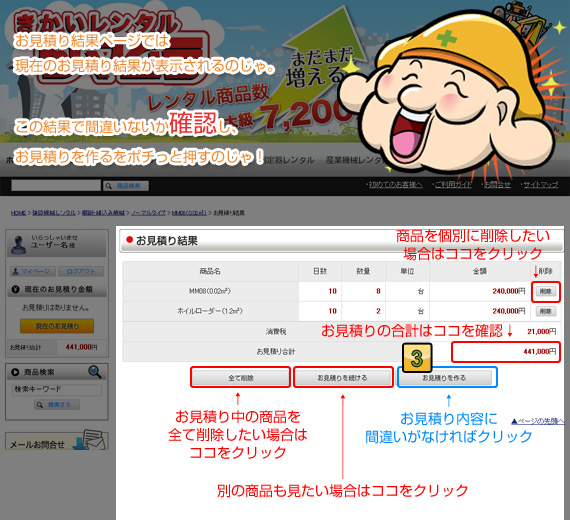Click the ログアウト button
Image resolution: width=570 pixels, height=520 pixels.
point(80,271)
